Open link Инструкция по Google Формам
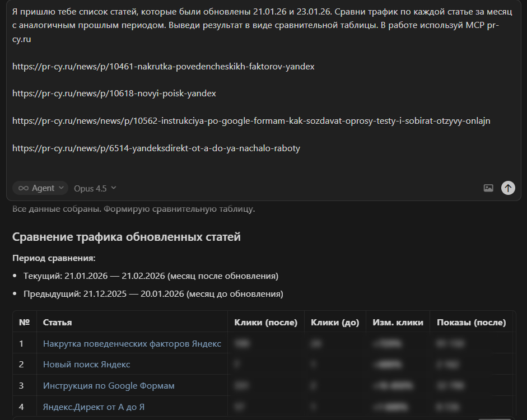The width and height of the screenshot is (527, 420). [109, 385]
